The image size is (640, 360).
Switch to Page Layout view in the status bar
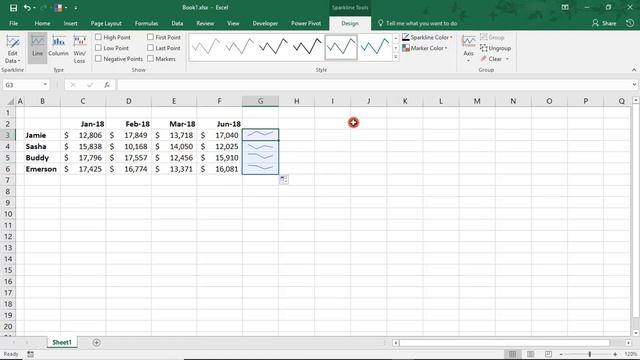530,354
